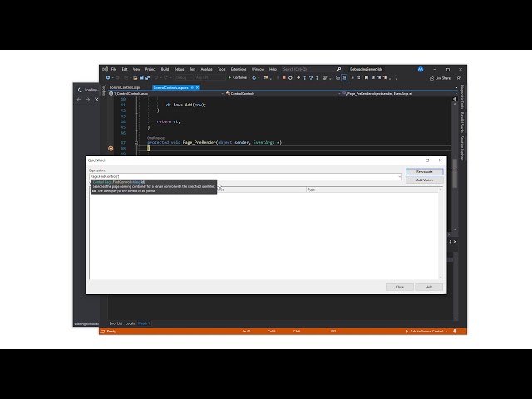Click the Continue debug button
The image size is (532, 399).
tap(238, 77)
